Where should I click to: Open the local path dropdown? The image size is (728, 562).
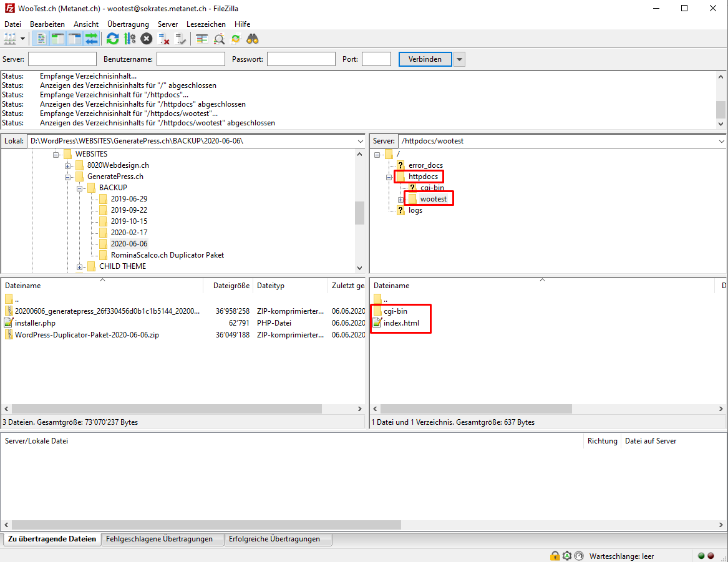tap(361, 141)
